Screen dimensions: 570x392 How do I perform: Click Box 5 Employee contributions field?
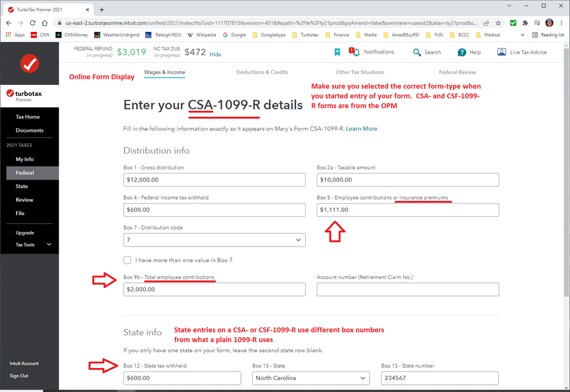pos(407,210)
